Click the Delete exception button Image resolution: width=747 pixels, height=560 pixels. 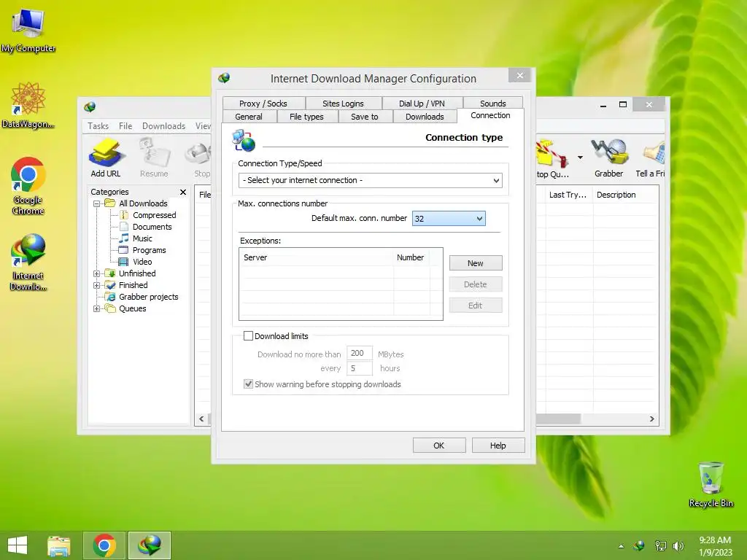[x=476, y=284]
